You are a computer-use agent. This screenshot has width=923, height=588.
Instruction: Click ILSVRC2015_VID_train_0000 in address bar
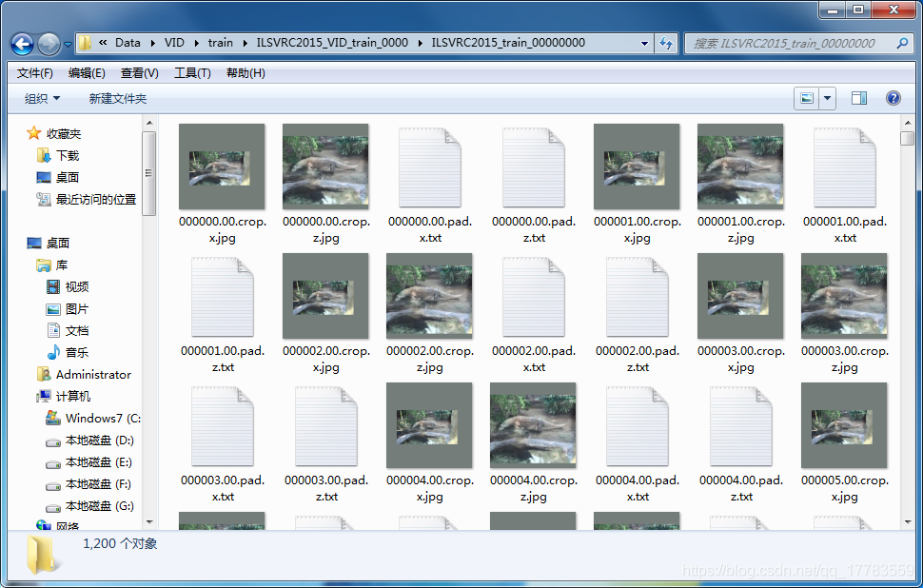pyautogui.click(x=332, y=43)
